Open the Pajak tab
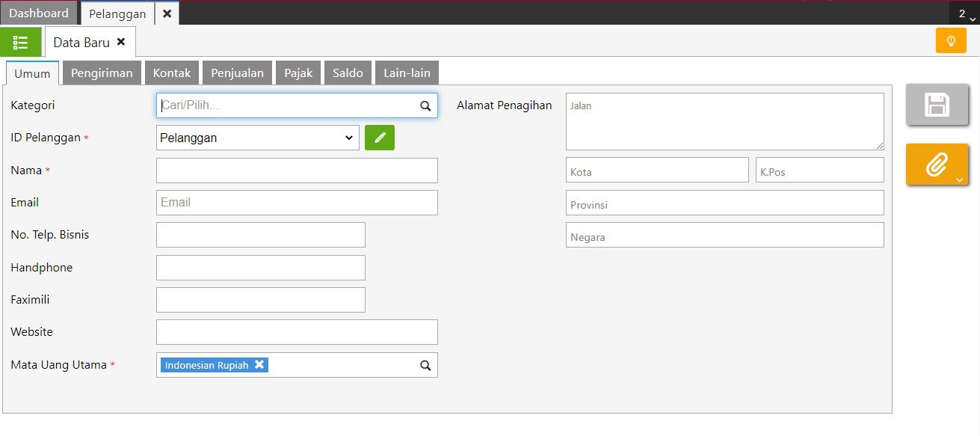This screenshot has height=436, width=980. tap(298, 72)
